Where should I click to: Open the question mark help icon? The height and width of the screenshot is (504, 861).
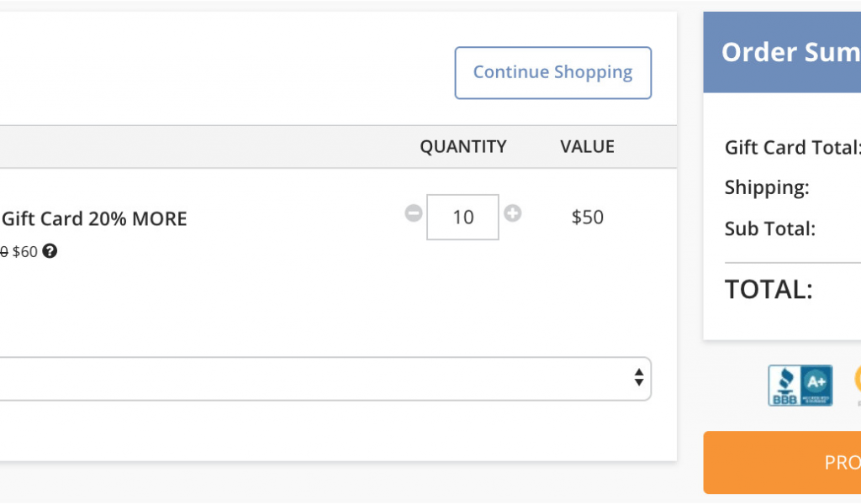[50, 251]
